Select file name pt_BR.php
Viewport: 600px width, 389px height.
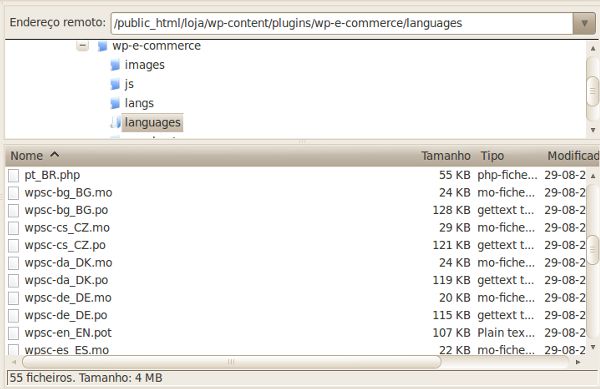pyautogui.click(x=52, y=175)
